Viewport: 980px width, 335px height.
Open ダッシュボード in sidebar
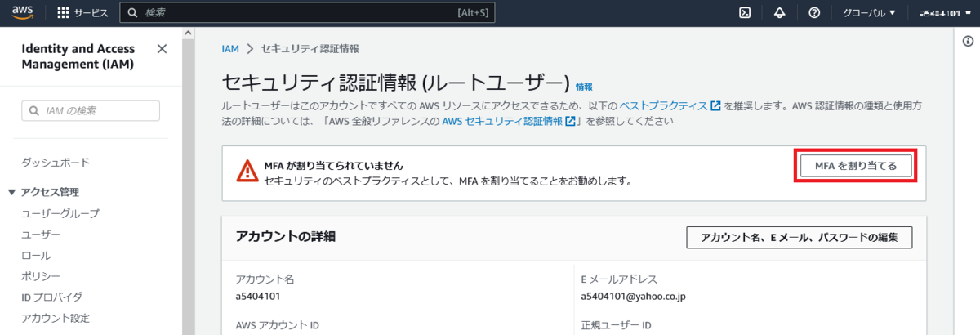pos(56,163)
